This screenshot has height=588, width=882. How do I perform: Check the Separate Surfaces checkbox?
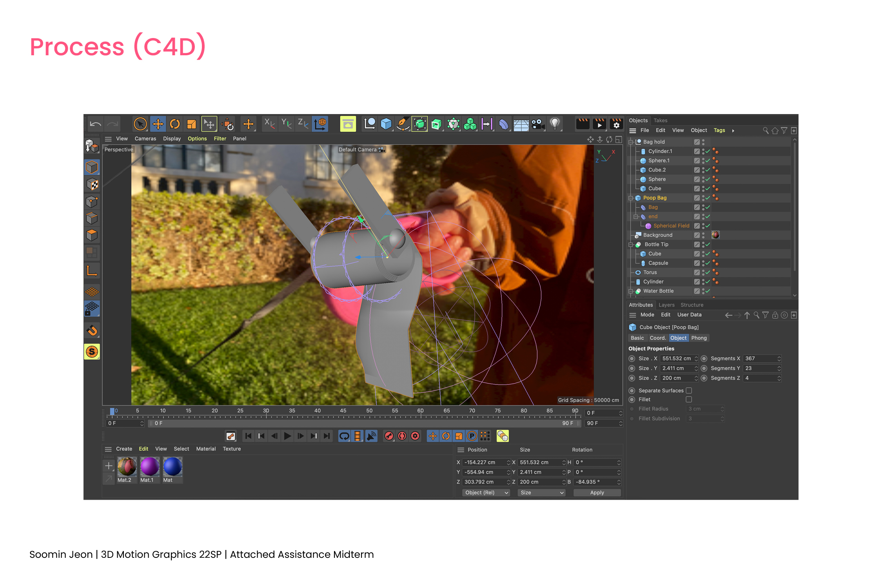click(x=689, y=390)
